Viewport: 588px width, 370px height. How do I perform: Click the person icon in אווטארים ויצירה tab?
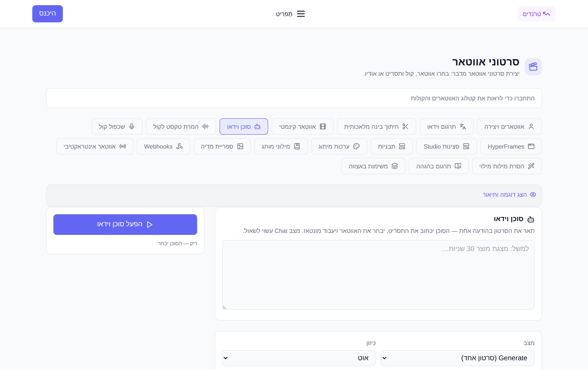531,126
